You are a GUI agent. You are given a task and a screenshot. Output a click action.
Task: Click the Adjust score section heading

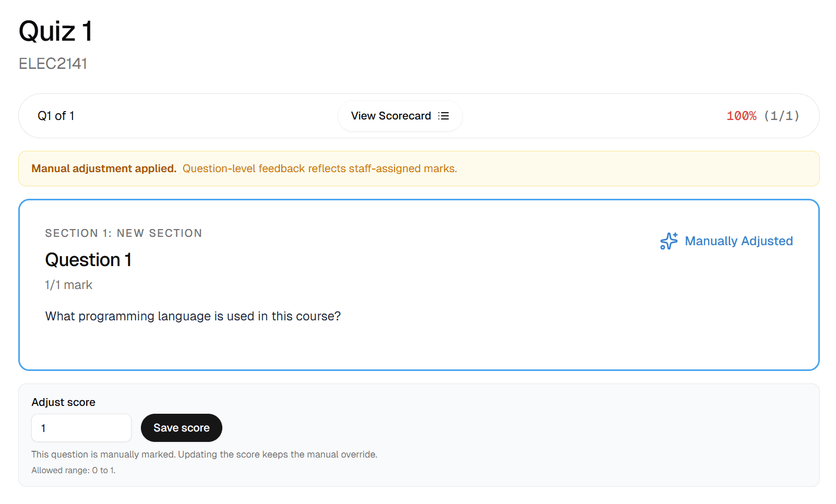click(63, 402)
